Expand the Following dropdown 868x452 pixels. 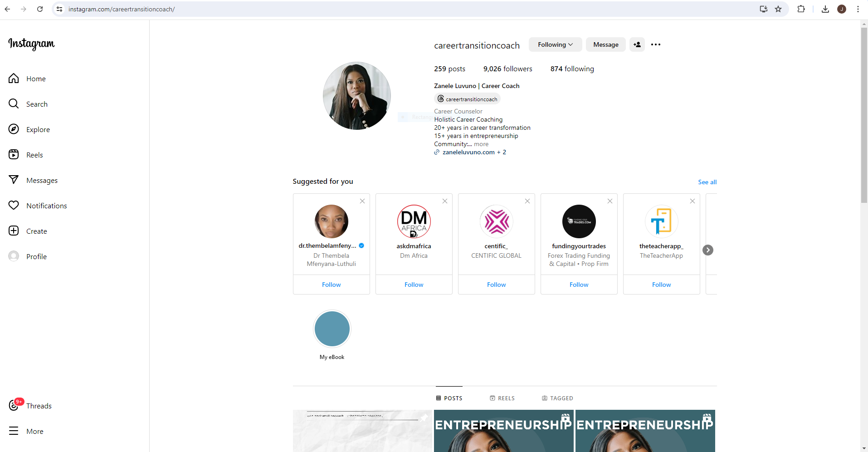click(x=555, y=44)
